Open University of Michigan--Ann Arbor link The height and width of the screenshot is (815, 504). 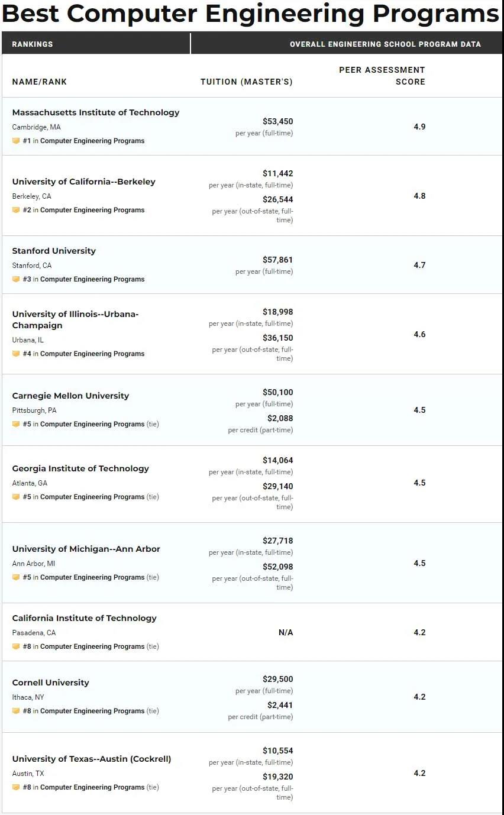pos(86,549)
